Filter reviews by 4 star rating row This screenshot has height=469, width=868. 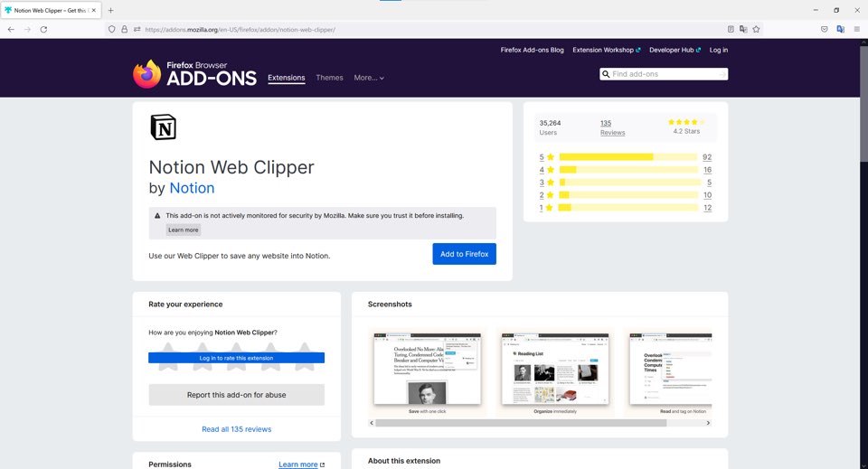626,170
